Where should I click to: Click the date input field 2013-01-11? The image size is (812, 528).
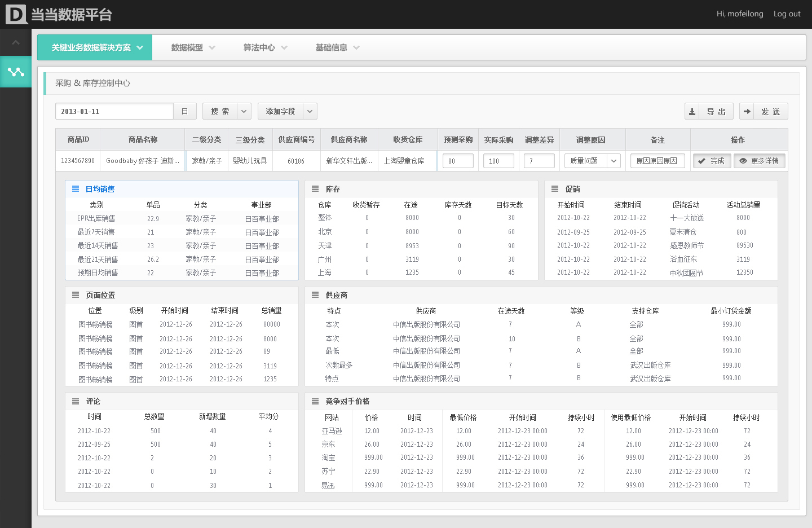pyautogui.click(x=114, y=111)
